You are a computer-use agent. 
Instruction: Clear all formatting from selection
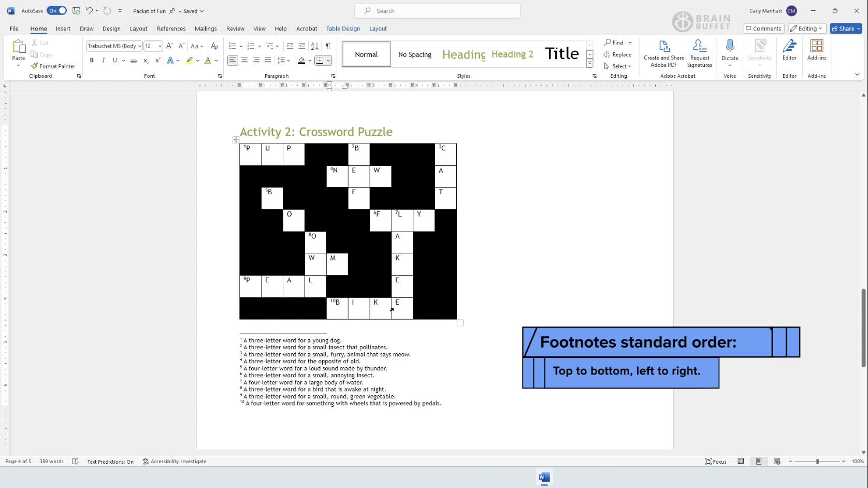coord(214,46)
